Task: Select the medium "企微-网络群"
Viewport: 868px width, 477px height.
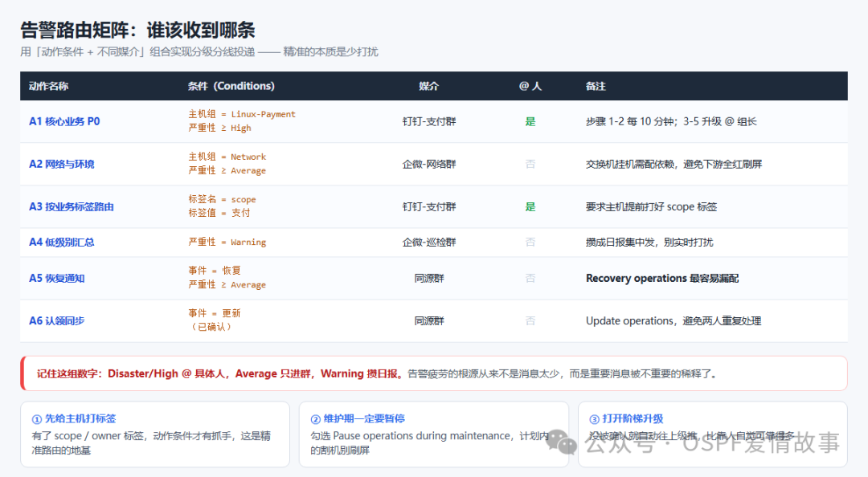Action: (x=429, y=165)
